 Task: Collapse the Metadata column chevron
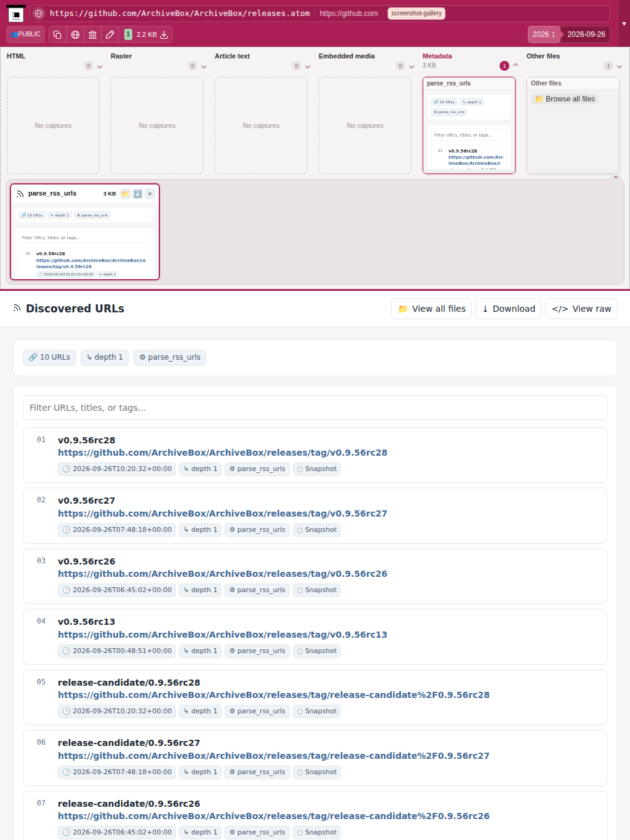pyautogui.click(x=516, y=65)
